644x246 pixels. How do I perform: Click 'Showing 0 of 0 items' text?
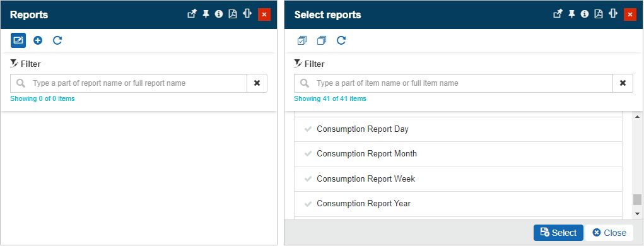(43, 98)
